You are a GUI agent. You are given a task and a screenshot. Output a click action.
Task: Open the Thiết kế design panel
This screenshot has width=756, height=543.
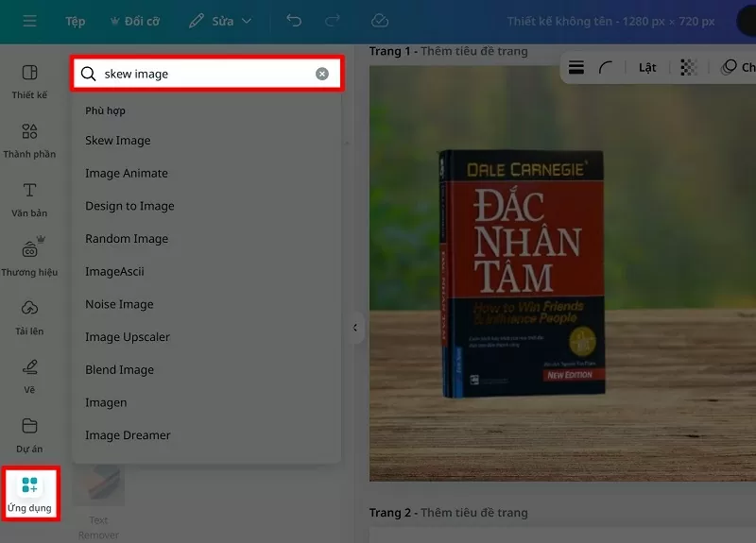[29, 81]
